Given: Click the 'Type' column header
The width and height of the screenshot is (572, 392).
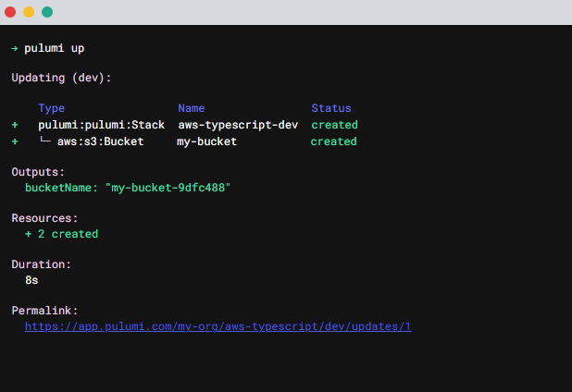Looking at the screenshot, I should 52,108.
